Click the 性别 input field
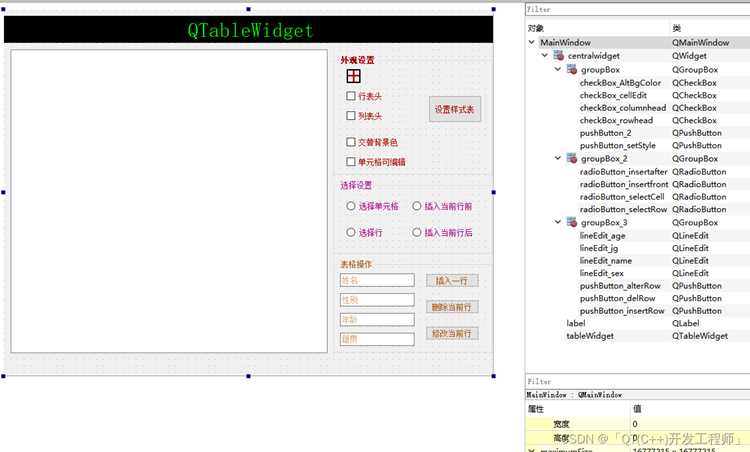This screenshot has height=452, width=750. pyautogui.click(x=377, y=300)
